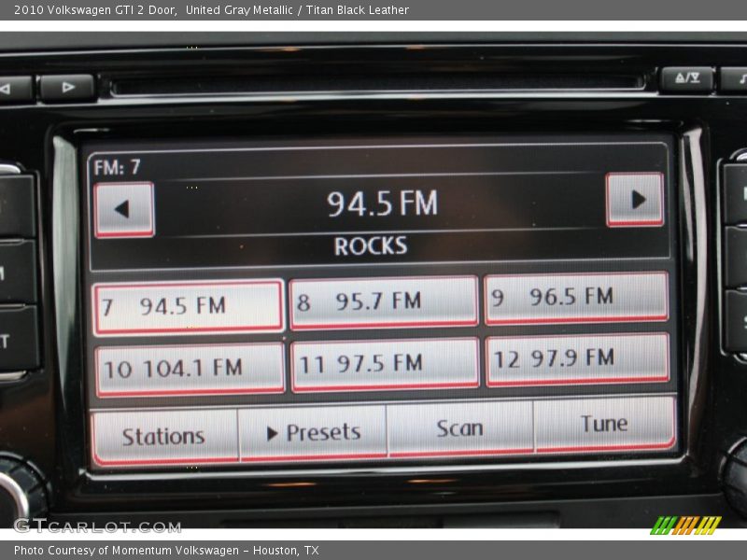Start Scan of radio stations
Image resolution: width=747 pixels, height=560 pixels.
460,428
